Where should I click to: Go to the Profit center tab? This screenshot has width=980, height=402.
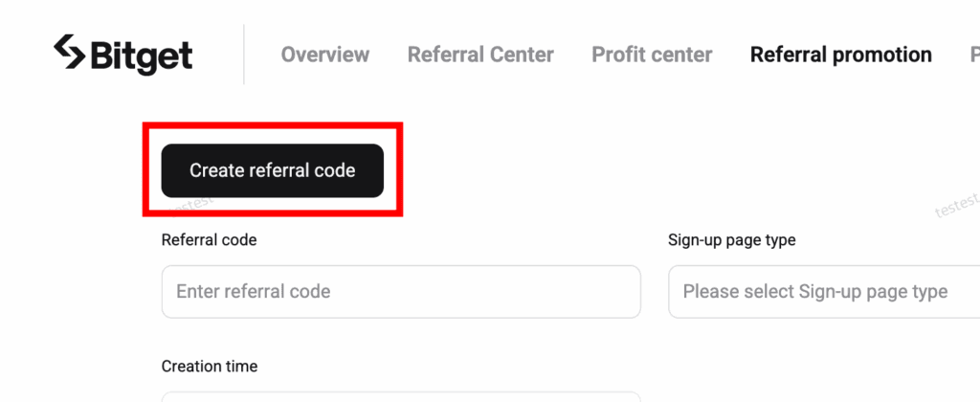coord(652,55)
